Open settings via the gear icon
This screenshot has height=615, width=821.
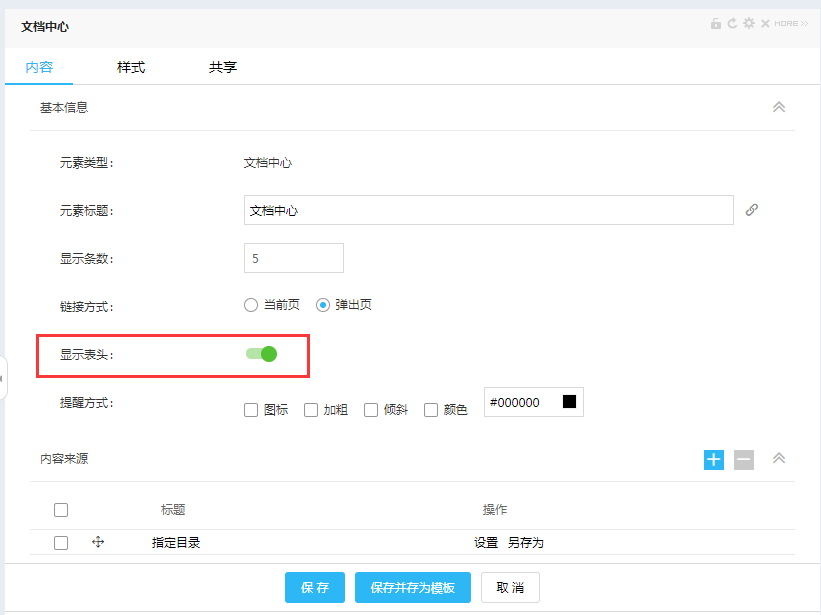point(748,23)
